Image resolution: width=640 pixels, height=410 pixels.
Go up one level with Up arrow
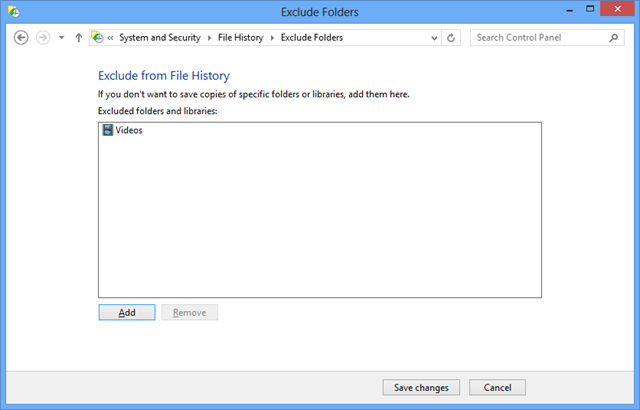79,37
